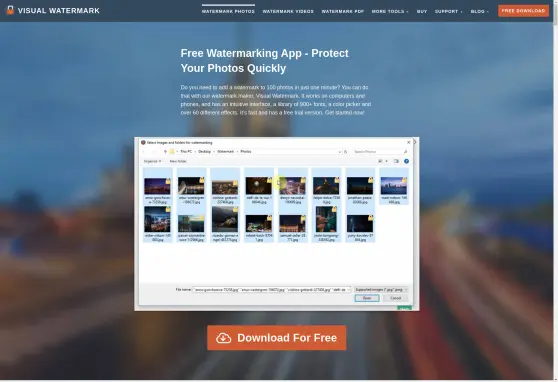The image size is (558, 382).
Task: Close the select images dialog with X
Action: pyautogui.click(x=409, y=142)
